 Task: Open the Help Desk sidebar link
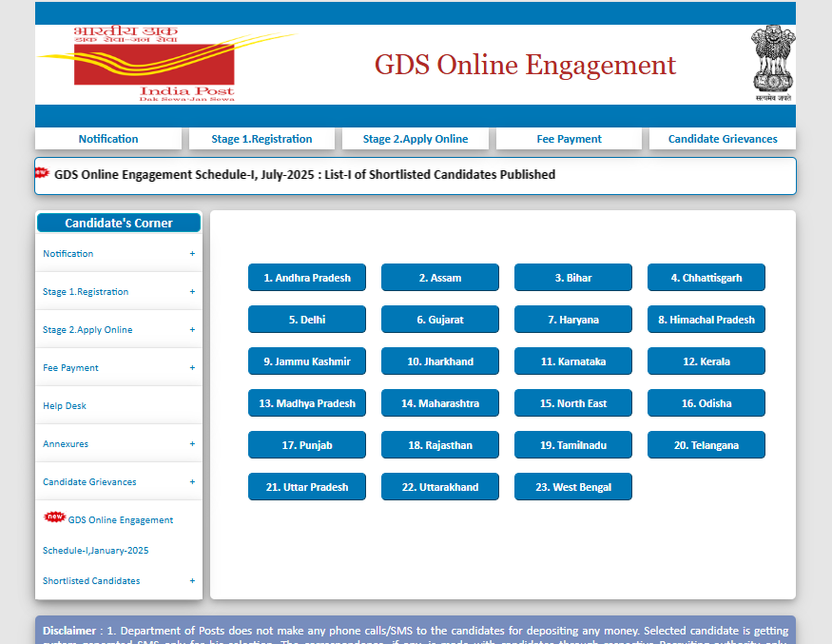click(65, 406)
